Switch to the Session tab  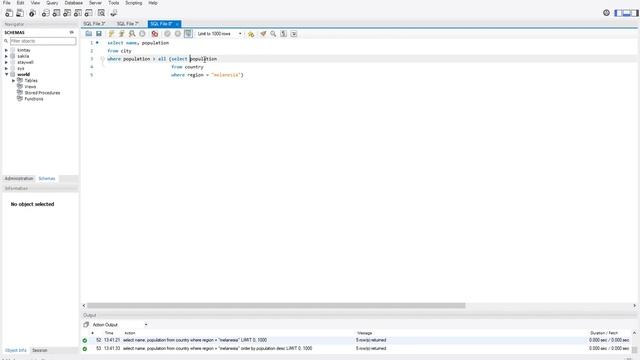[40, 351]
